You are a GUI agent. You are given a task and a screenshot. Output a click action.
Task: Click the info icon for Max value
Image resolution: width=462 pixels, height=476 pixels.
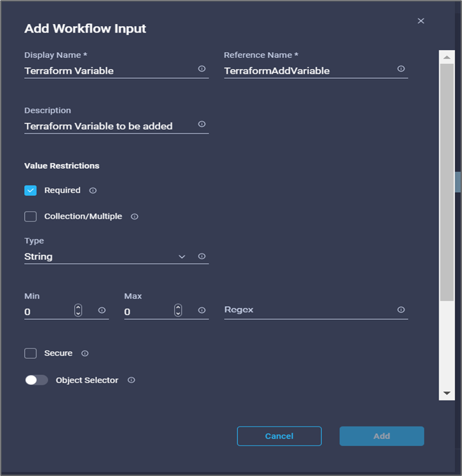202,310
